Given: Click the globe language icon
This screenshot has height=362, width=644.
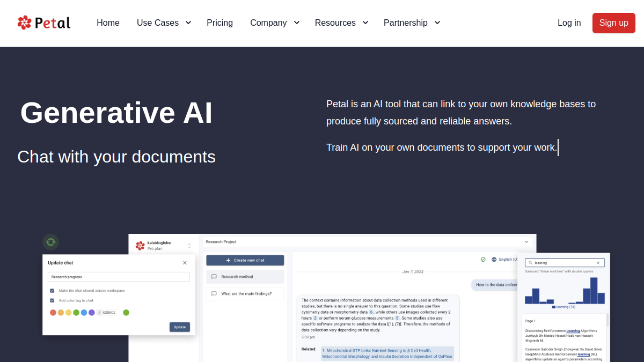Looking at the screenshot, I should pyautogui.click(x=494, y=260).
